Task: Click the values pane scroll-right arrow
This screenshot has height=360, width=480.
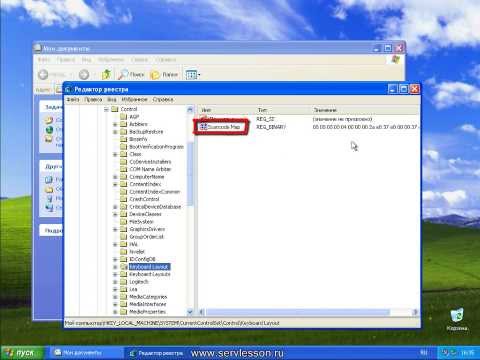Action: (415, 312)
